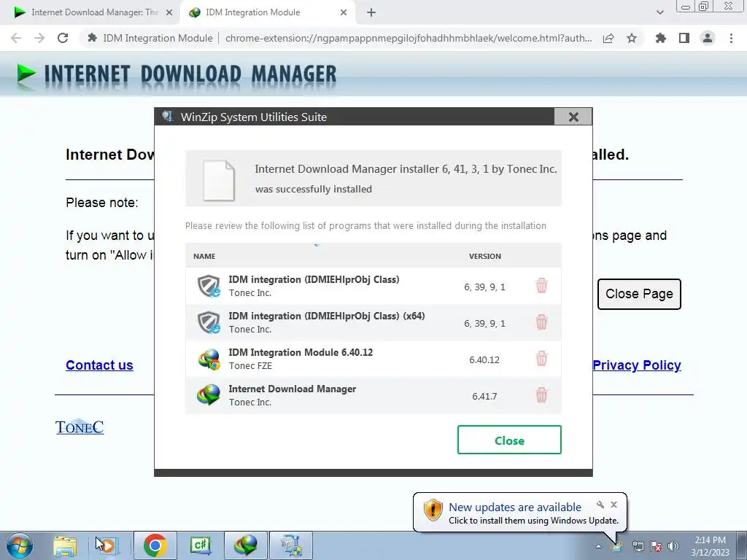Close the Internet Download Manager tab
This screenshot has width=747, height=560.
[x=169, y=13]
